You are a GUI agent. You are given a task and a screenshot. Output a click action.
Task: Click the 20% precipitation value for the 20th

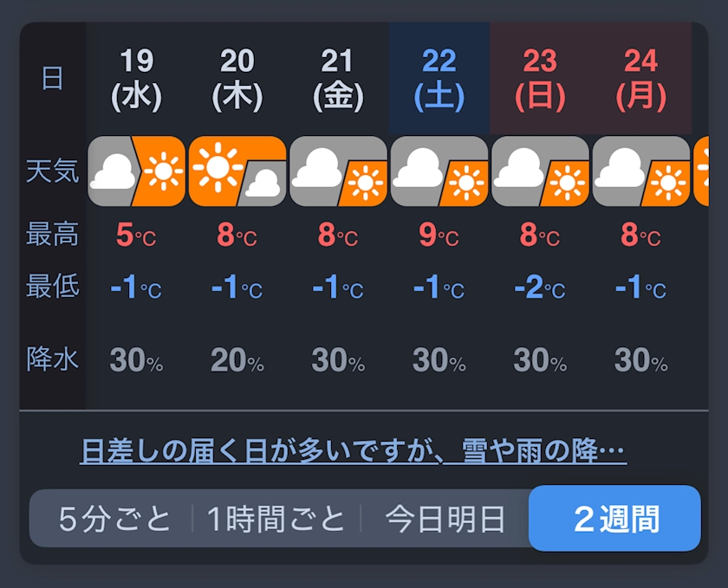tap(237, 360)
